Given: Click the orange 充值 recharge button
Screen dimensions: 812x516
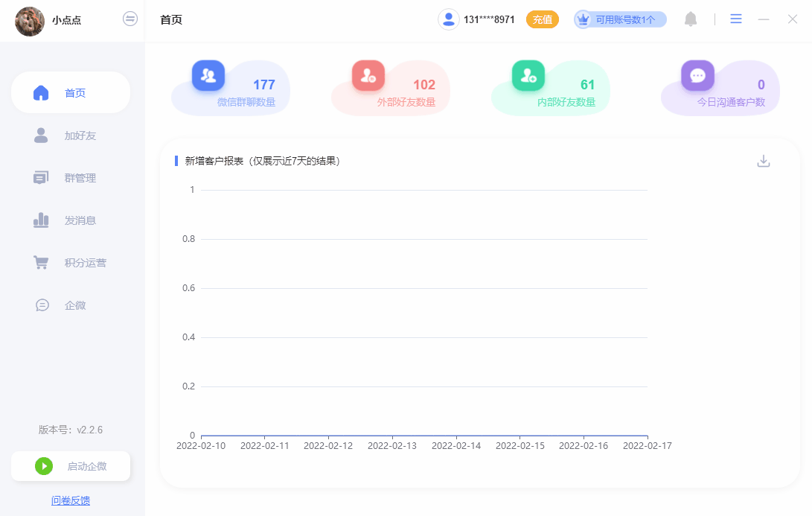Looking at the screenshot, I should pos(542,19).
